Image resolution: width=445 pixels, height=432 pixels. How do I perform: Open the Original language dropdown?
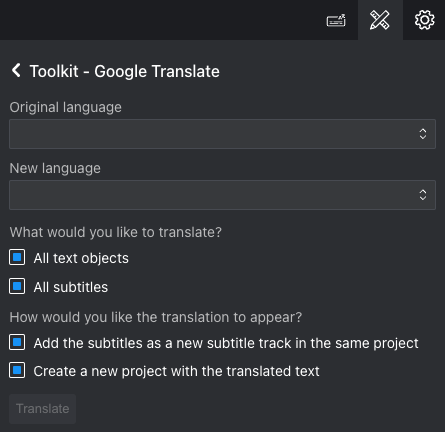pyautogui.click(x=222, y=134)
